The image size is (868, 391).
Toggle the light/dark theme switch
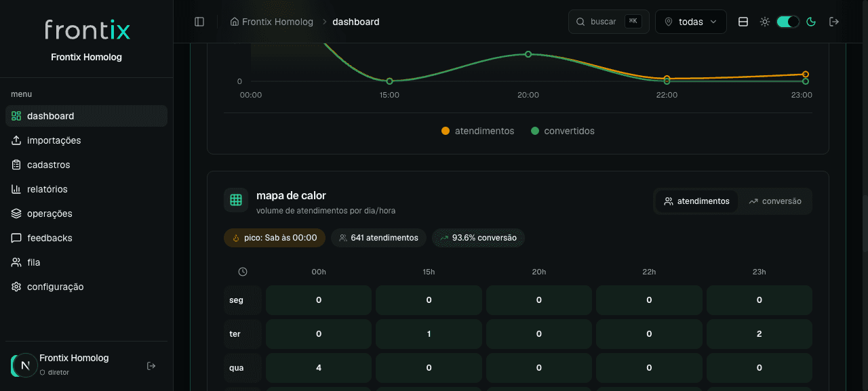pyautogui.click(x=788, y=22)
